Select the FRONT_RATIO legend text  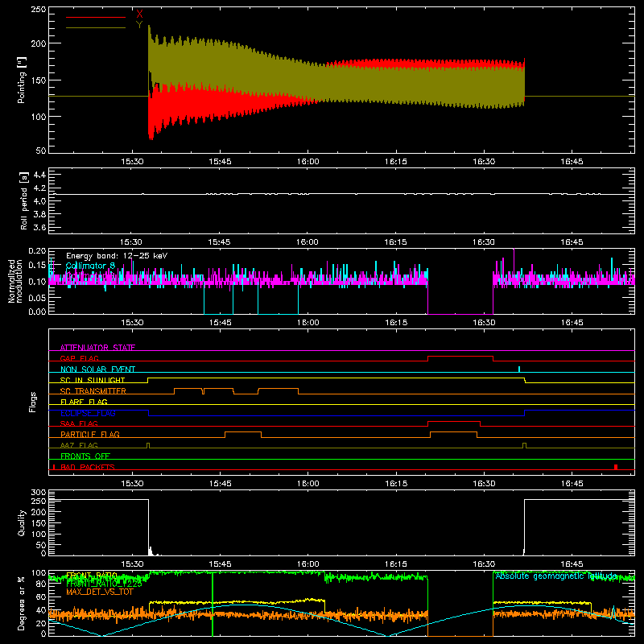(92, 576)
